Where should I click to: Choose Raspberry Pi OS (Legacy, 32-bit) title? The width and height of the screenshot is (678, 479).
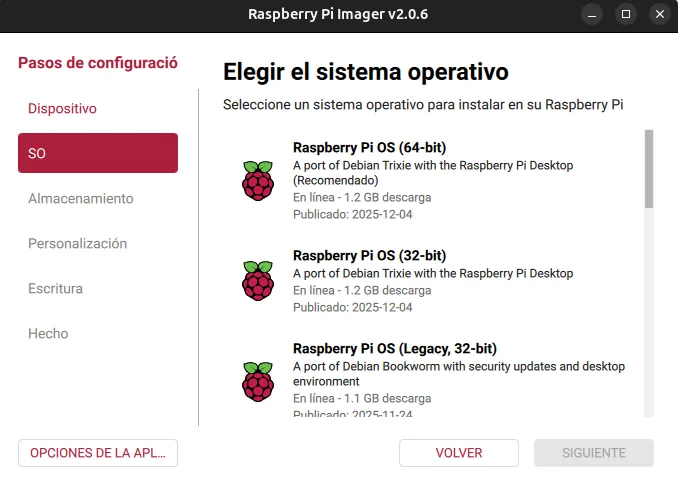click(x=395, y=348)
